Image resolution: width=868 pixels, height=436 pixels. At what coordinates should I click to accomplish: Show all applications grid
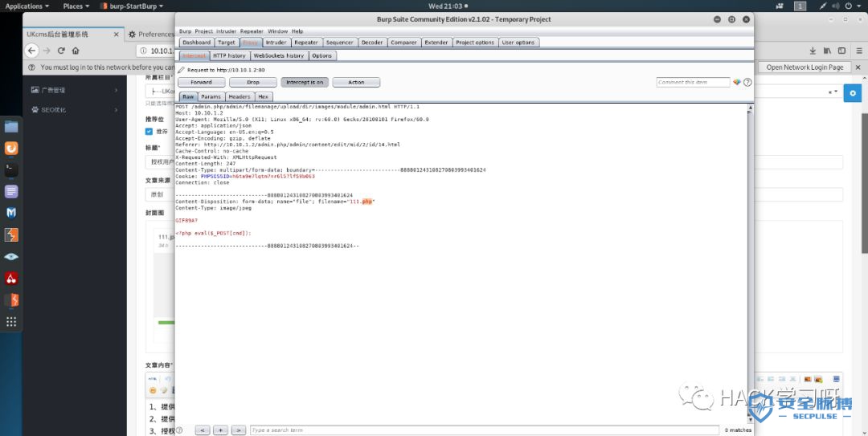tap(11, 321)
